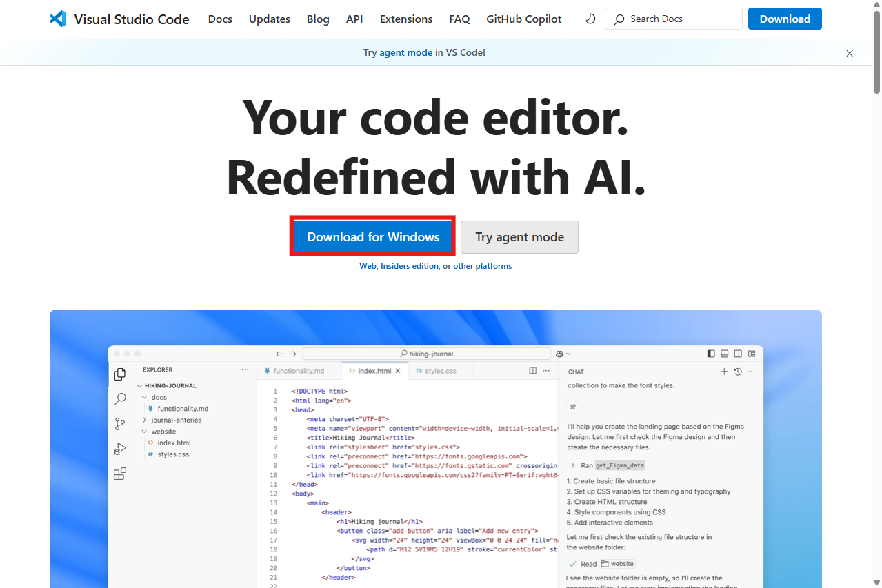Click the EXPLORER panel title
The image size is (882, 588).
click(x=158, y=370)
